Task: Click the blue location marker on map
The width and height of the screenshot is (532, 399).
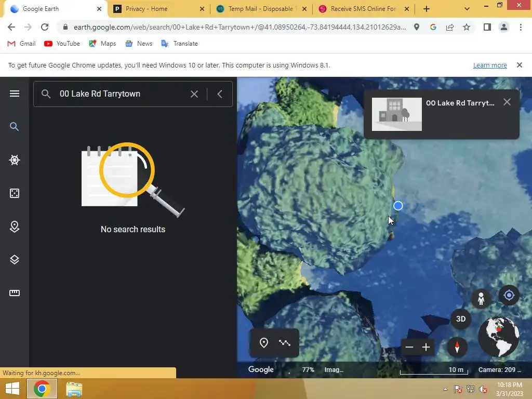Action: coord(398,206)
